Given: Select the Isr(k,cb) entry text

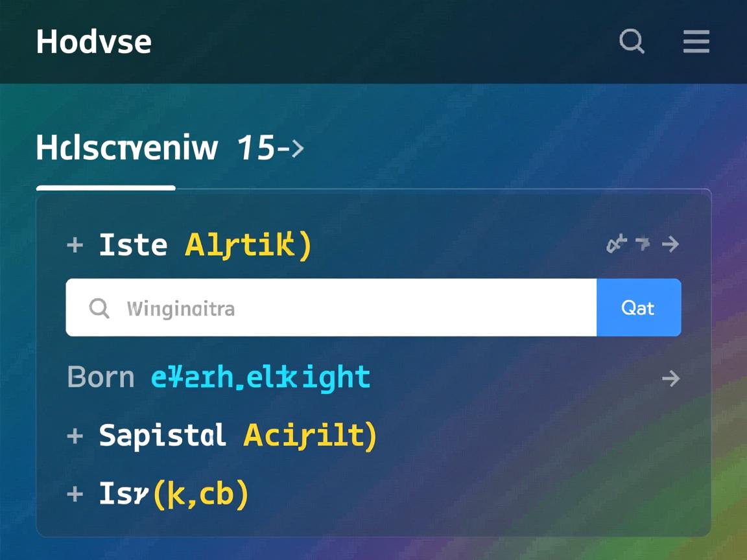Looking at the screenshot, I should [174, 495].
